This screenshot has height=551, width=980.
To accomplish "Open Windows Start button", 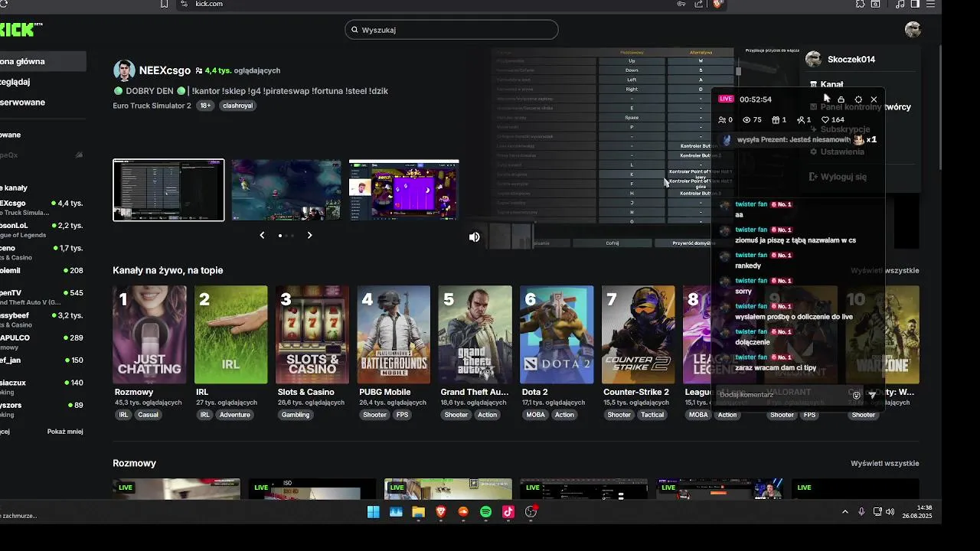I will tap(374, 512).
